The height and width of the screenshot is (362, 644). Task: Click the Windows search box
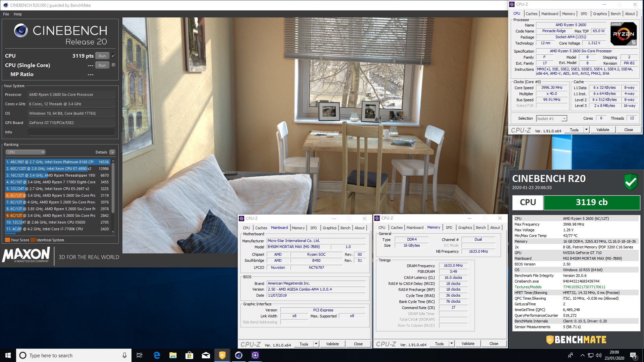(x=73, y=355)
